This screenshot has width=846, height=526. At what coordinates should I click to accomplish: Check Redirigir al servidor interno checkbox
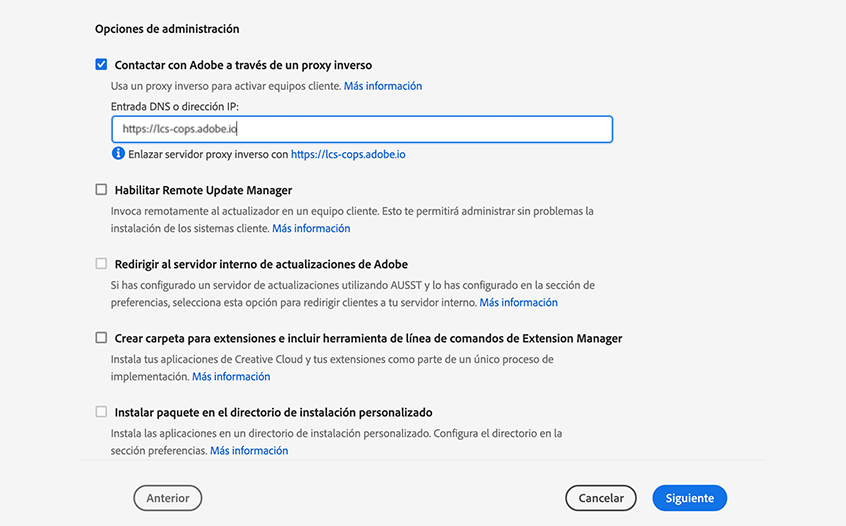point(101,264)
